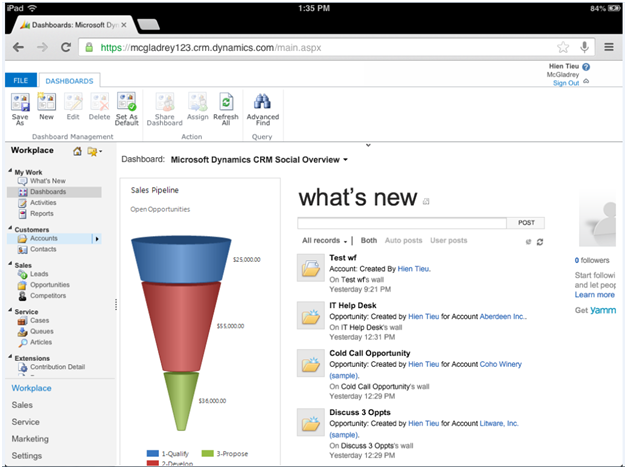The image size is (627, 469).
Task: Switch to the Marketing area
Action: 30,439
